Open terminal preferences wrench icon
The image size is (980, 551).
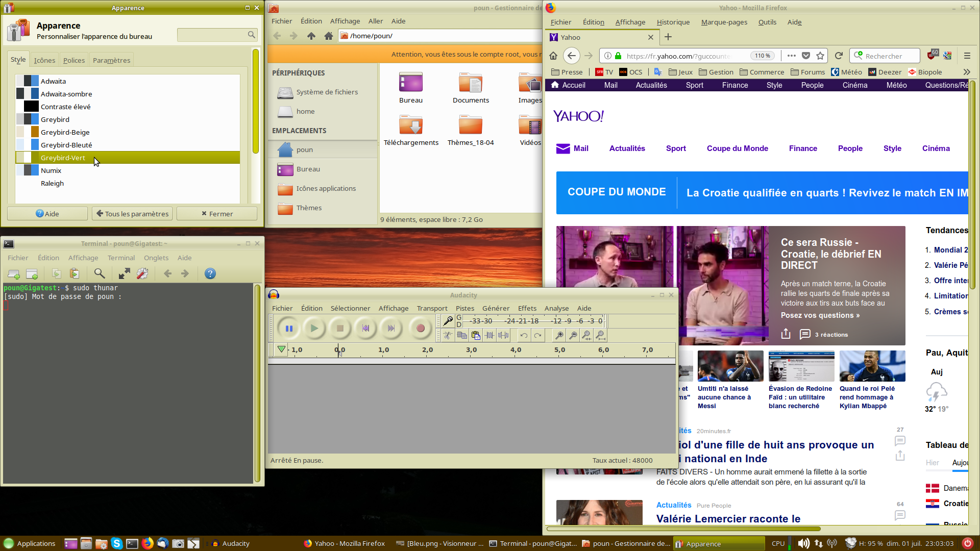142,274
